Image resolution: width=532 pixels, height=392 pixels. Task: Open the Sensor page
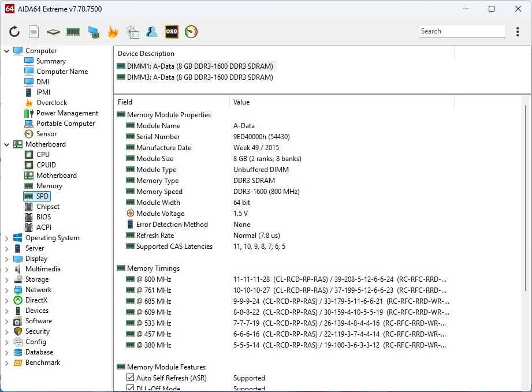[46, 134]
